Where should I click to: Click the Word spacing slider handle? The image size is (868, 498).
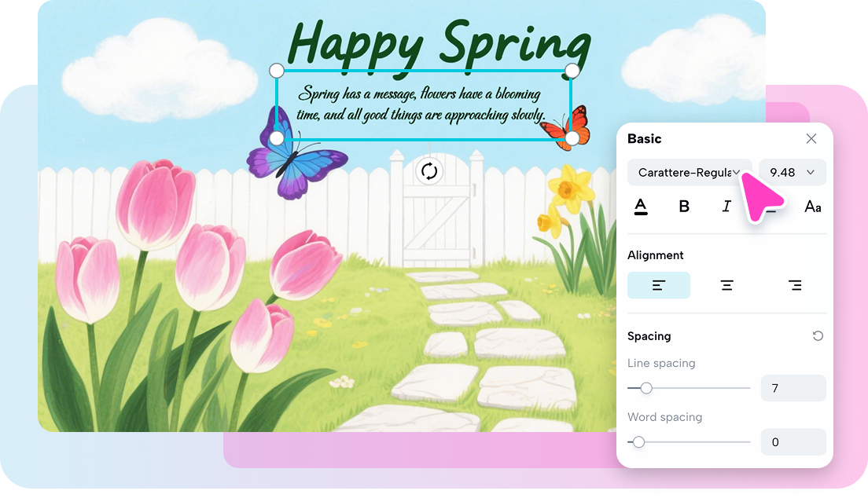[x=638, y=442]
